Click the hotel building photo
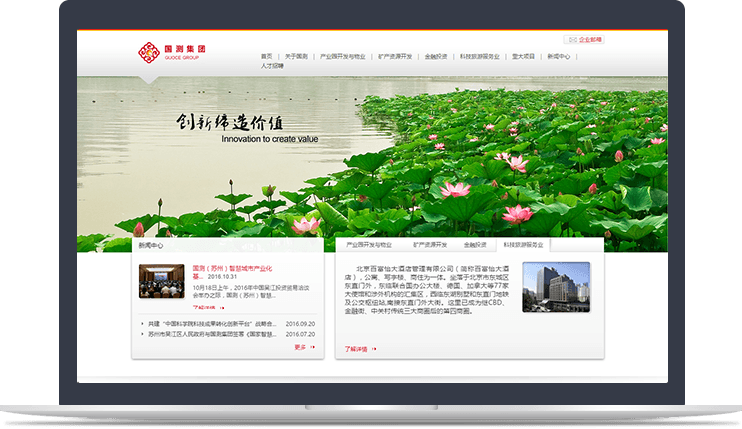Screen dimensions: 742x429 click(x=556, y=287)
